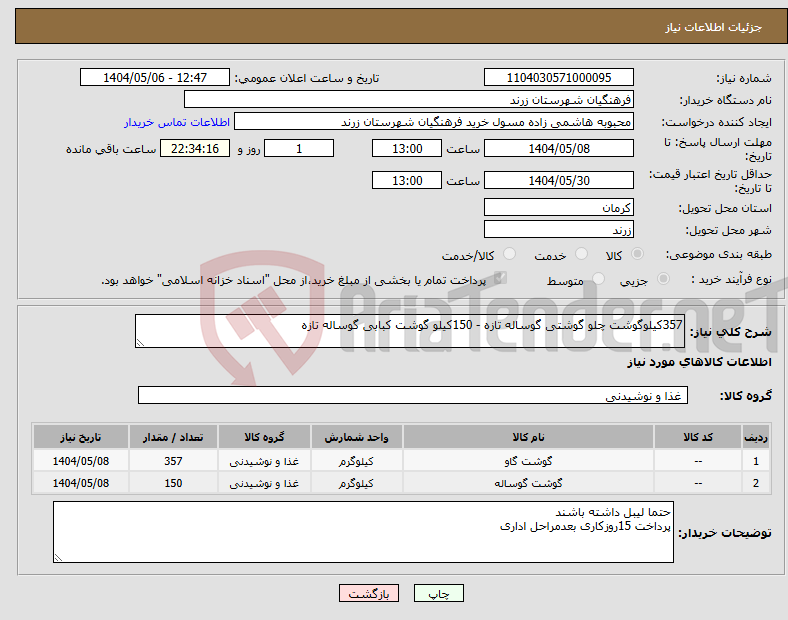Image resolution: width=788 pixels, height=620 pixels.
Task: Click the گوشت گاو item name cell
Action: click(528, 461)
